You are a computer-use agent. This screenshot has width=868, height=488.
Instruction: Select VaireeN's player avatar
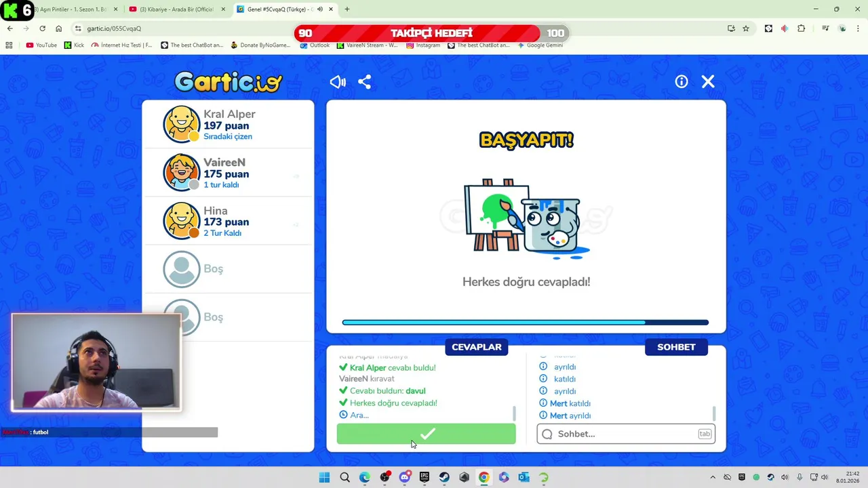[181, 172]
